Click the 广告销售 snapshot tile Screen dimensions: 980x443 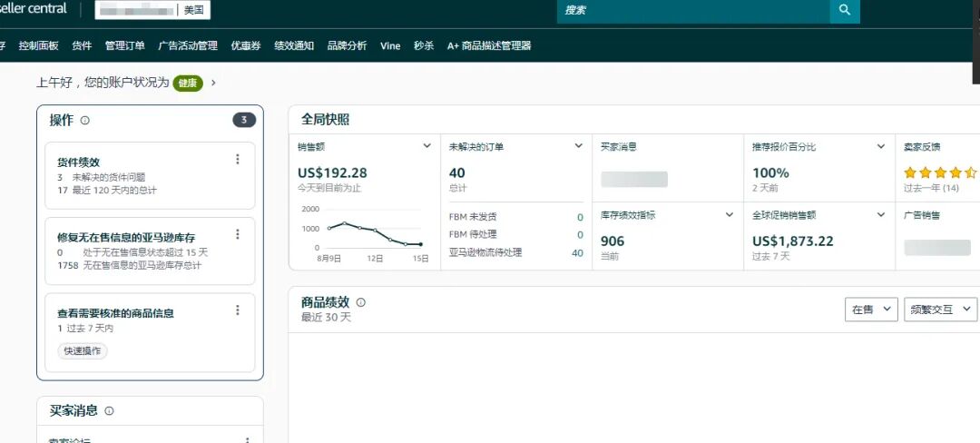coord(937,236)
